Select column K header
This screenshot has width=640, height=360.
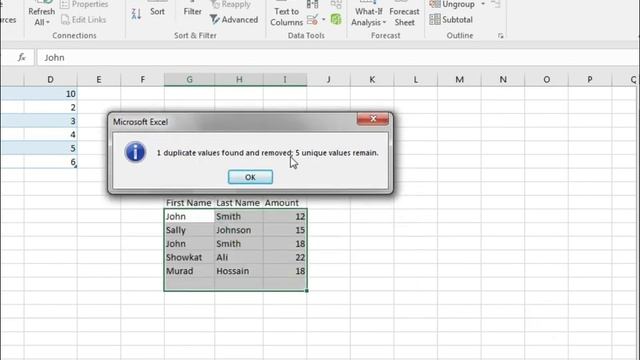point(372,80)
